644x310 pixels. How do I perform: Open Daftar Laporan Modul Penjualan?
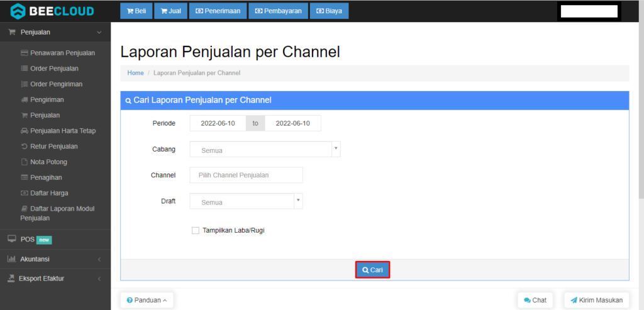point(57,214)
